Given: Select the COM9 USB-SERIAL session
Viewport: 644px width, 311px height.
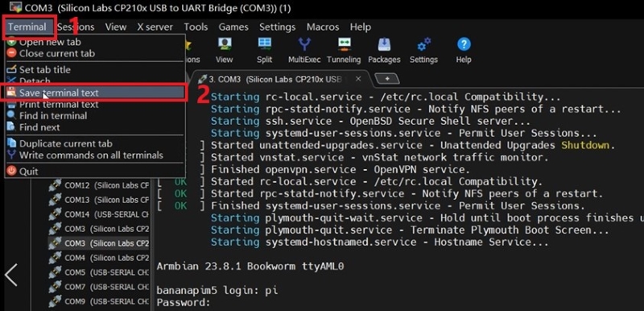Looking at the screenshot, I should click(98, 301).
